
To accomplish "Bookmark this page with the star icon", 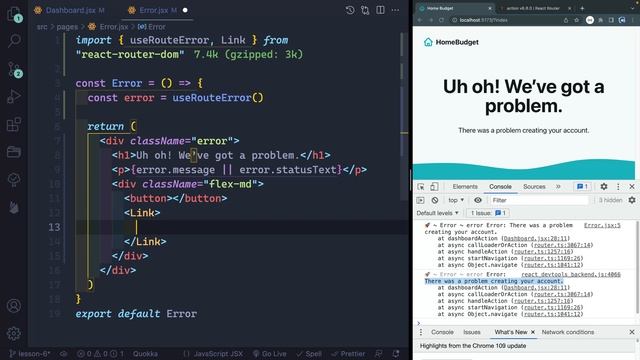I will (576, 20).
